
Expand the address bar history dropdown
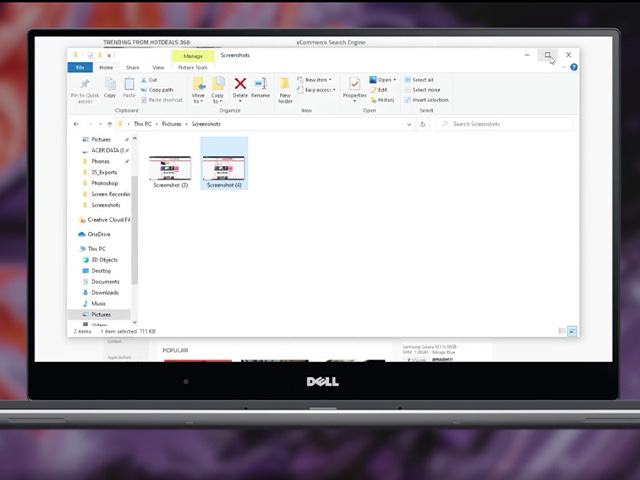click(x=409, y=124)
